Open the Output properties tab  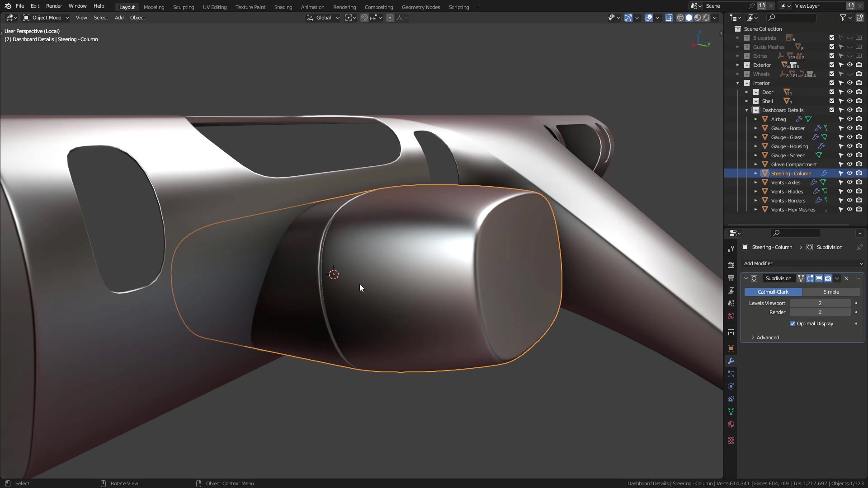(731, 278)
